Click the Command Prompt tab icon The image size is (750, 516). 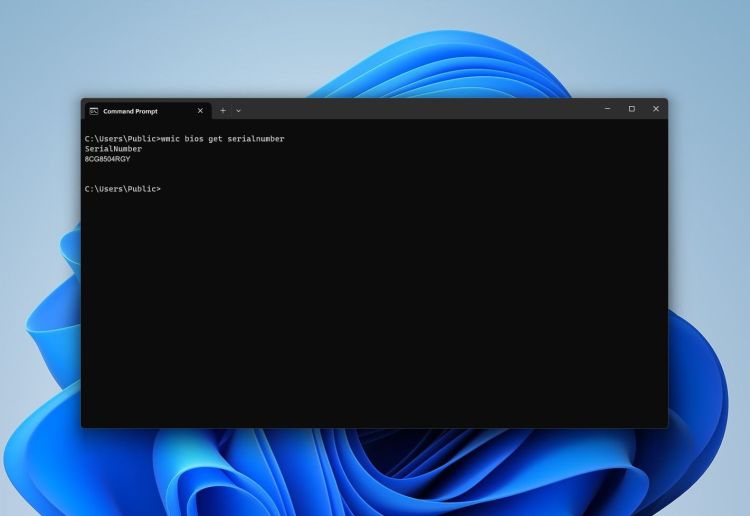pos(94,111)
